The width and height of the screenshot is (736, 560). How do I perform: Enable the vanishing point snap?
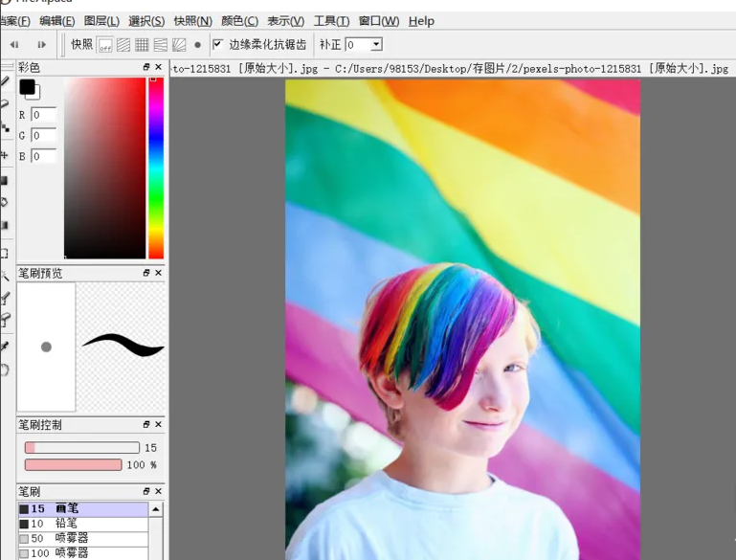(161, 45)
